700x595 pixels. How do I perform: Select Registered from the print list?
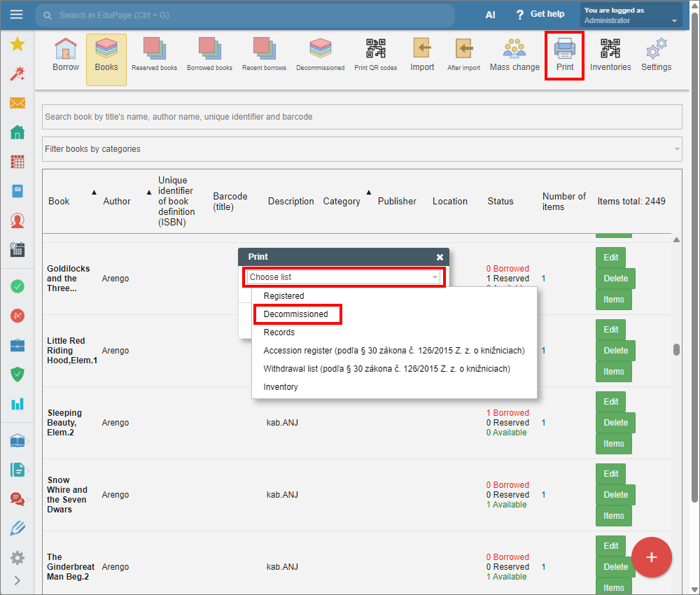pyautogui.click(x=283, y=296)
